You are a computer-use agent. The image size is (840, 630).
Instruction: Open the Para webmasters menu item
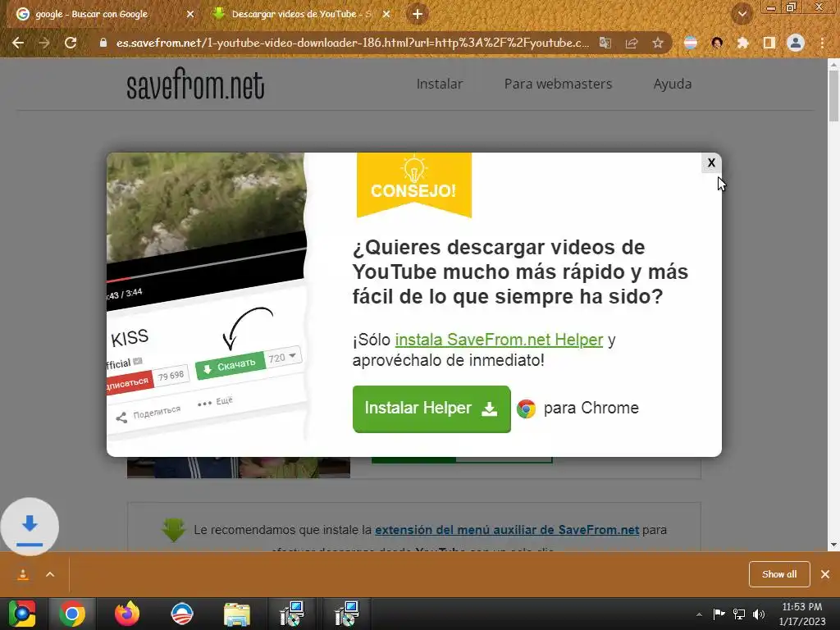click(558, 84)
